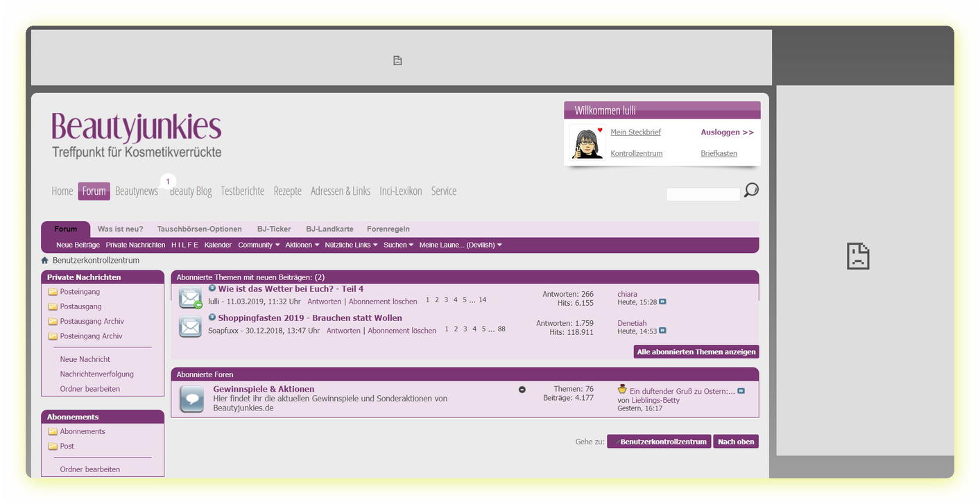The width and height of the screenshot is (980, 504).
Task: Click into the search text field
Action: [x=703, y=194]
